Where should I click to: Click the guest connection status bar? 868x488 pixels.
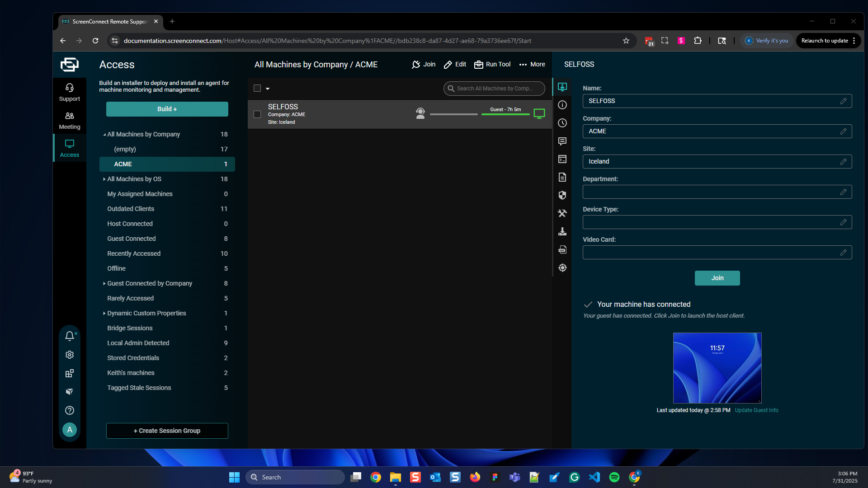click(x=505, y=114)
